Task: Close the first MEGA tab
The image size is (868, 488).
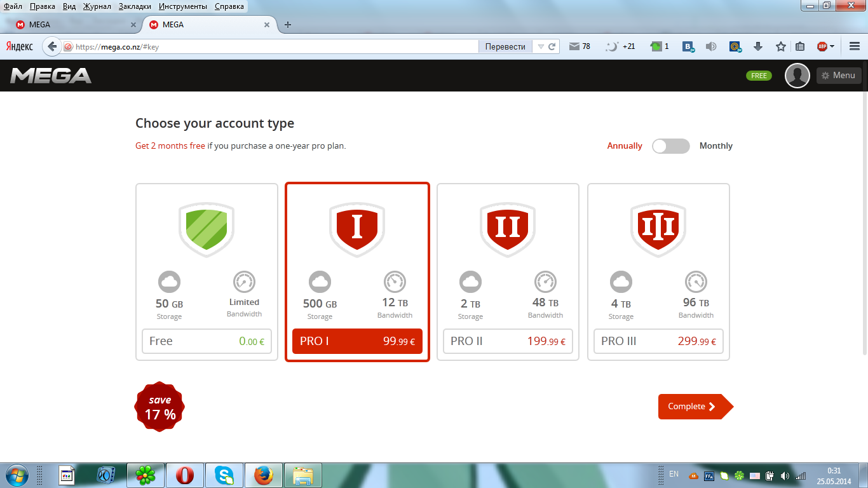Action: [133, 25]
